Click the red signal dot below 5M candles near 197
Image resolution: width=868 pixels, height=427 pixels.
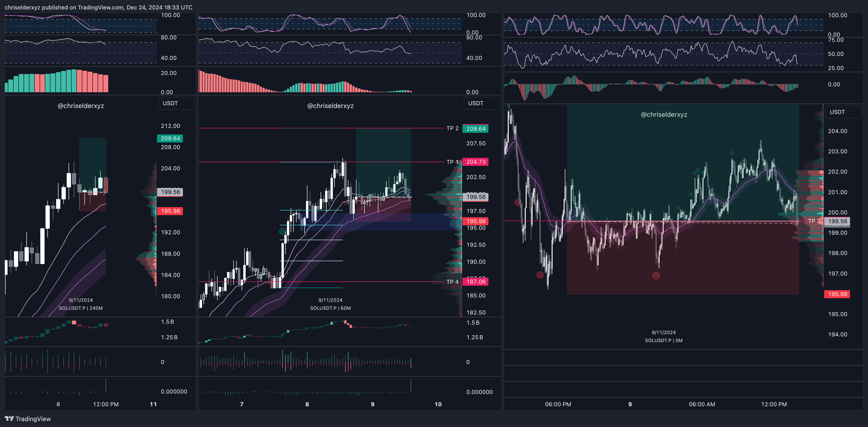click(656, 276)
